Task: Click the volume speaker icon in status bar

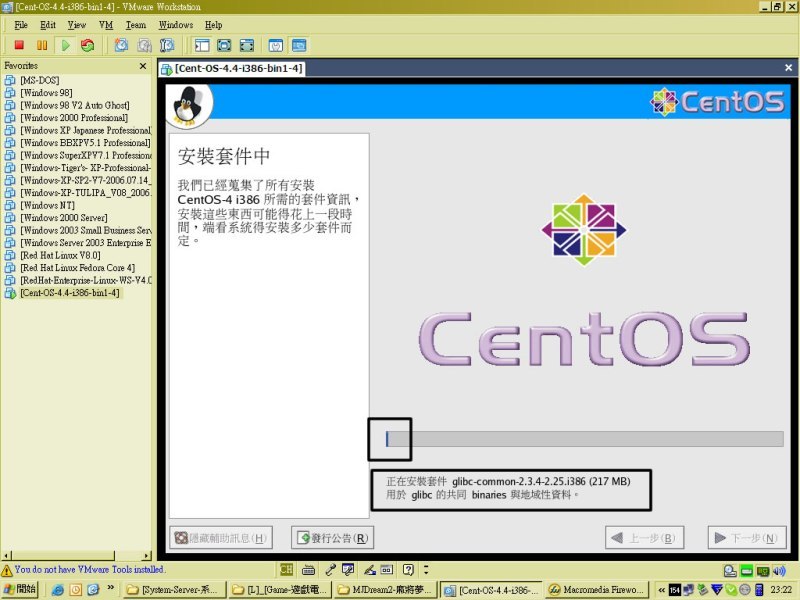Action: [x=779, y=570]
